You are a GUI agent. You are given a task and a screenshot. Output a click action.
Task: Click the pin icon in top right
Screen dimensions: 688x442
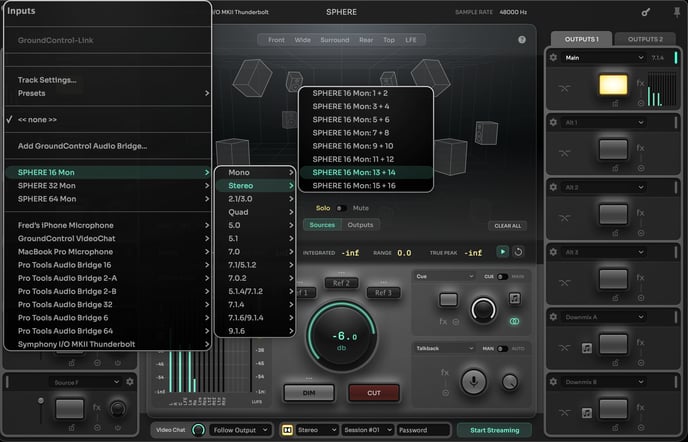[674, 13]
